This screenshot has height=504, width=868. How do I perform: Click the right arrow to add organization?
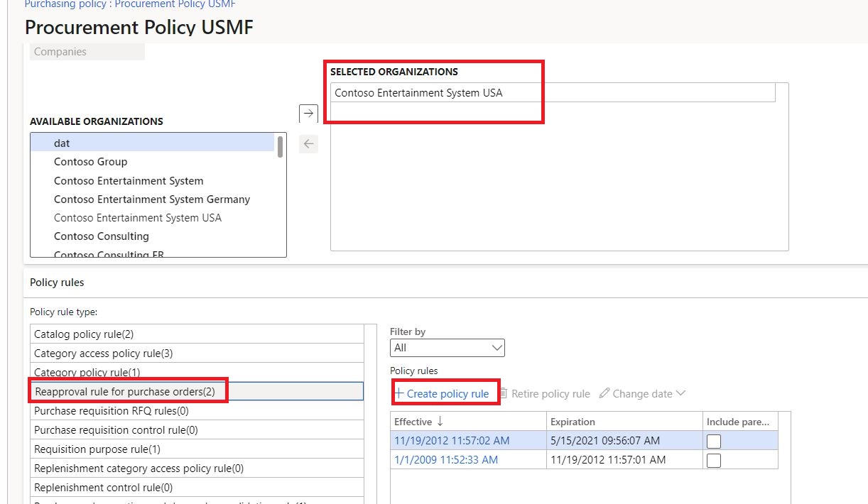tap(308, 113)
